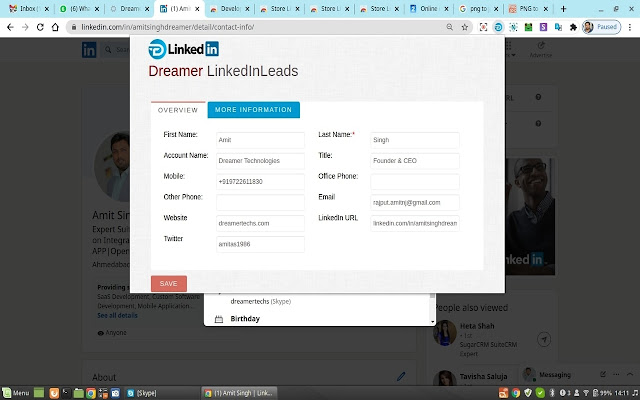The width and height of the screenshot is (640, 400).
Task: Click the Wi-Fi network tray icon
Action: (x=586, y=393)
